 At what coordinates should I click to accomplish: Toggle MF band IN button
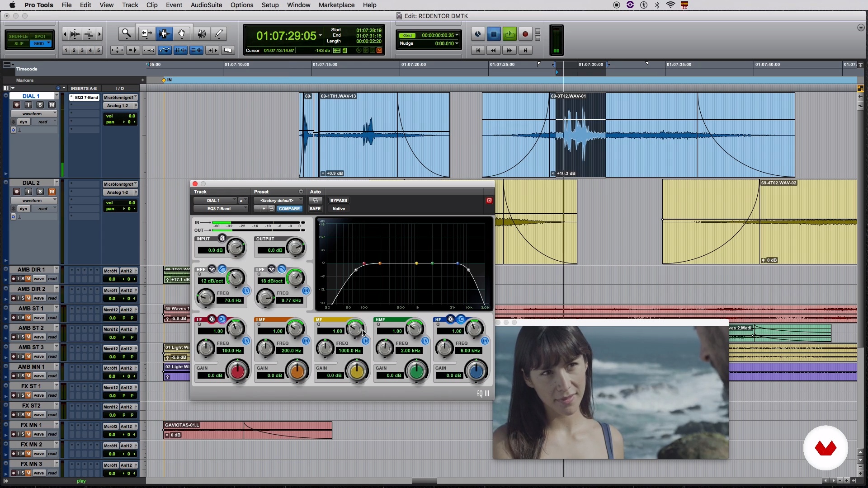366,341
